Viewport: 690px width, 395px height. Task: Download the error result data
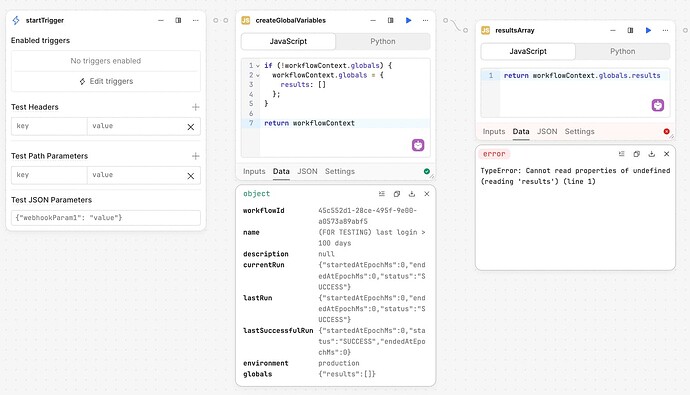pos(651,154)
